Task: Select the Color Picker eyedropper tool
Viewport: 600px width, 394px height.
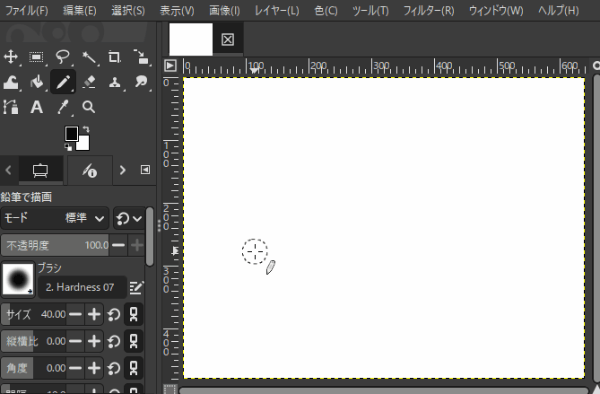Action: pos(62,107)
